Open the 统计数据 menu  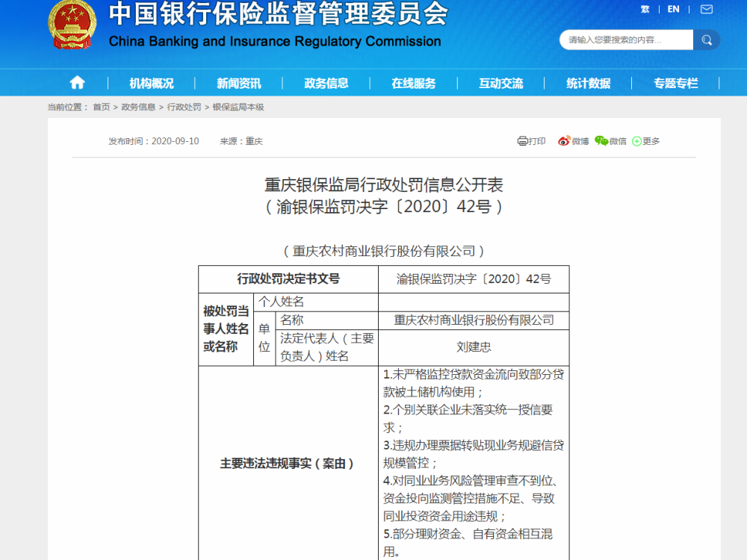(589, 84)
